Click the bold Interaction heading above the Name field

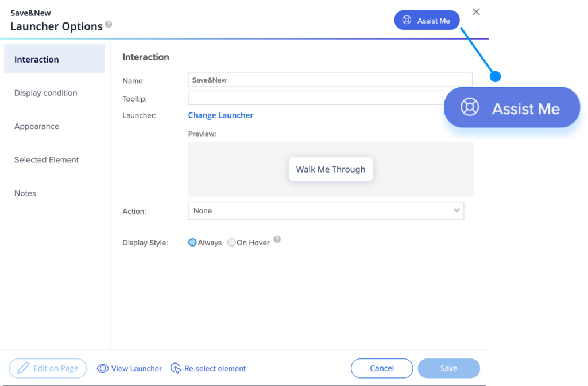[x=146, y=57]
